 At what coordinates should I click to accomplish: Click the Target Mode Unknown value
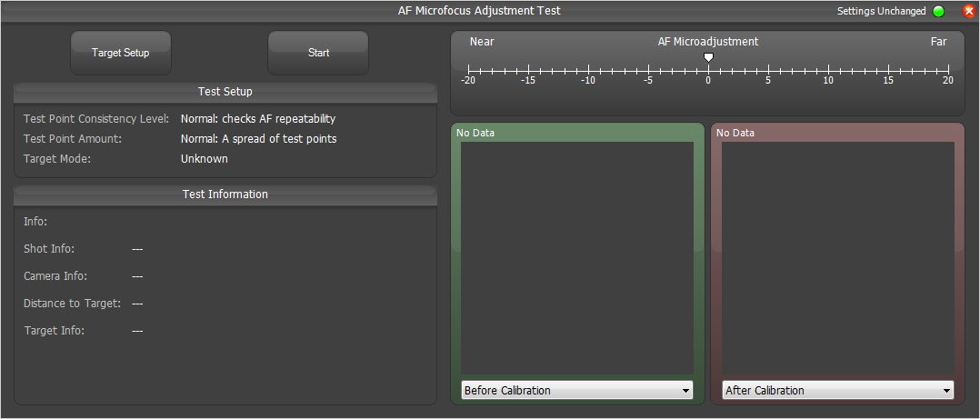205,159
